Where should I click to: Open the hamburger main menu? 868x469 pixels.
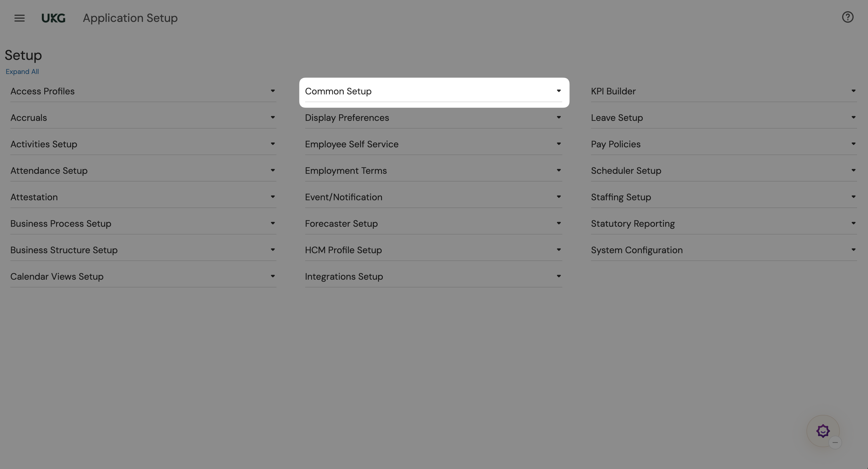20,18
